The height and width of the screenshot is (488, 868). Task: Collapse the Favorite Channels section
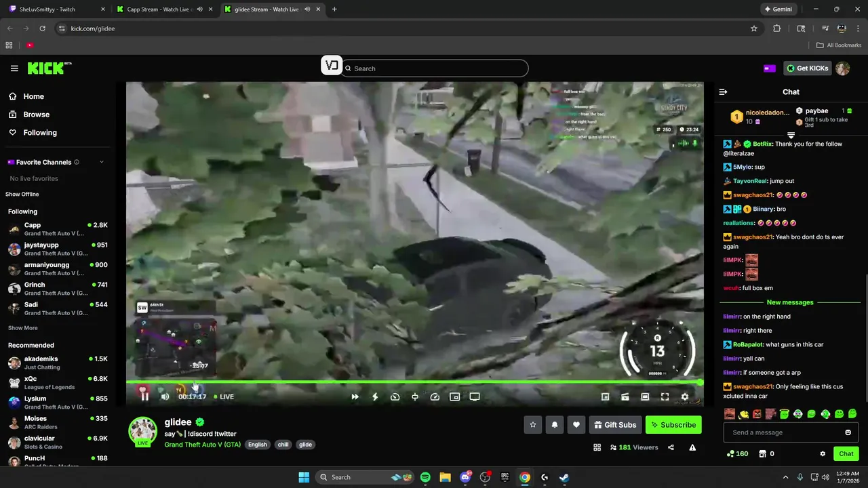[102, 162]
